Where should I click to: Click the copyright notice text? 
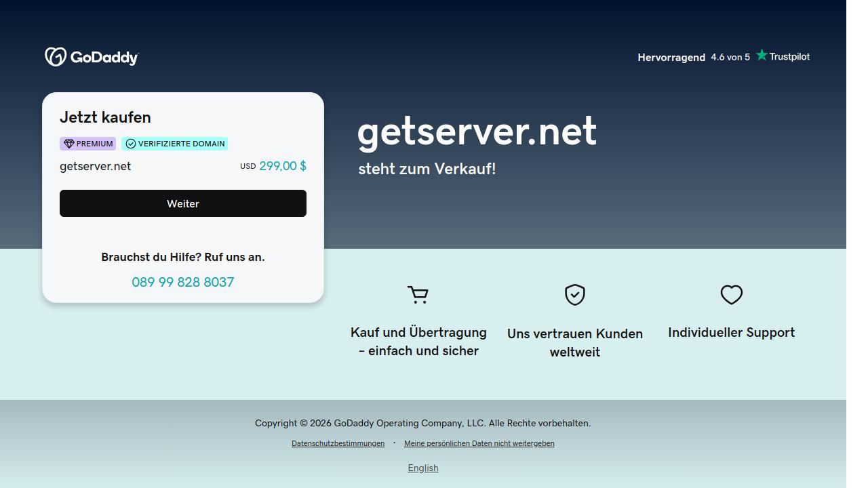(x=423, y=423)
